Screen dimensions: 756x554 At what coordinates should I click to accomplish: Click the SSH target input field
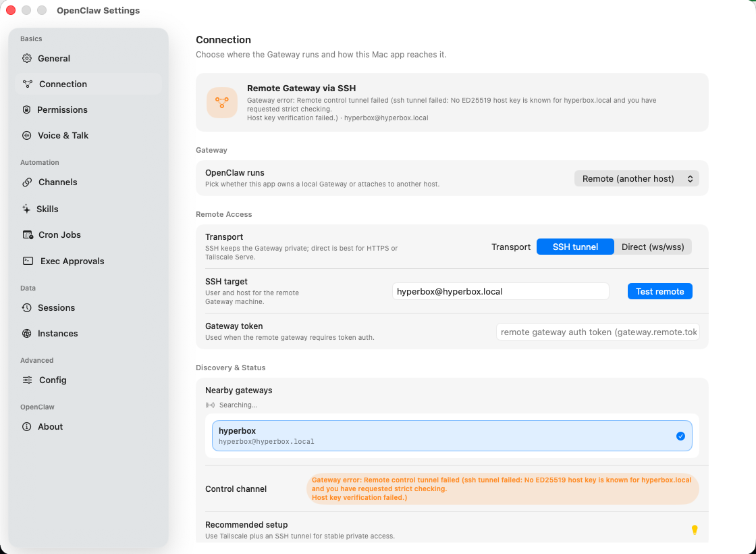coord(500,291)
